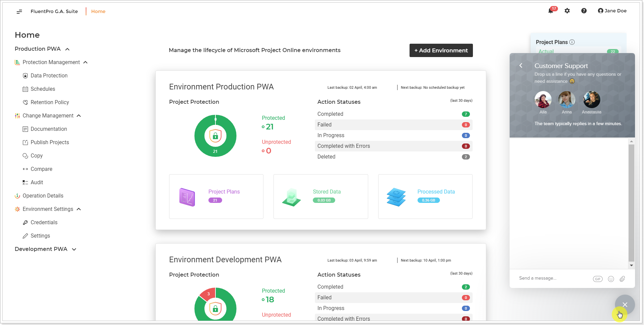Screen dimensions: 644x325
Task: Click Protected 18 value in Development PWA
Action: (x=268, y=300)
